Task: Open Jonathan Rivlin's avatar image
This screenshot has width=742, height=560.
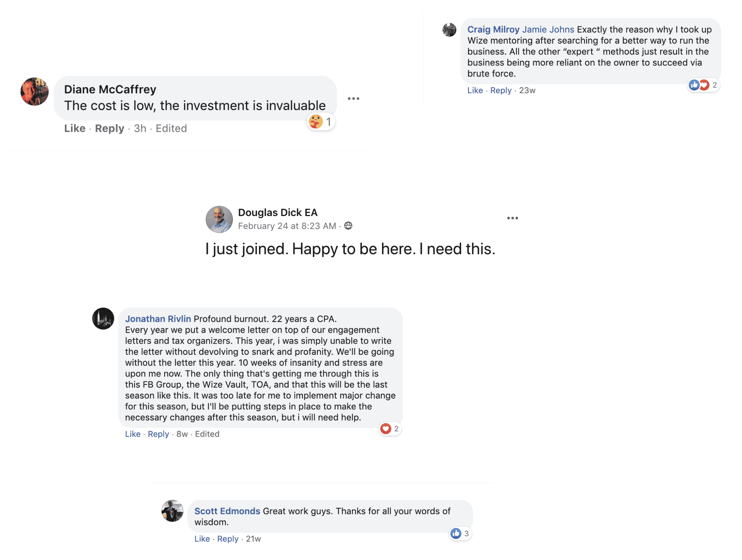Action: pos(103,318)
